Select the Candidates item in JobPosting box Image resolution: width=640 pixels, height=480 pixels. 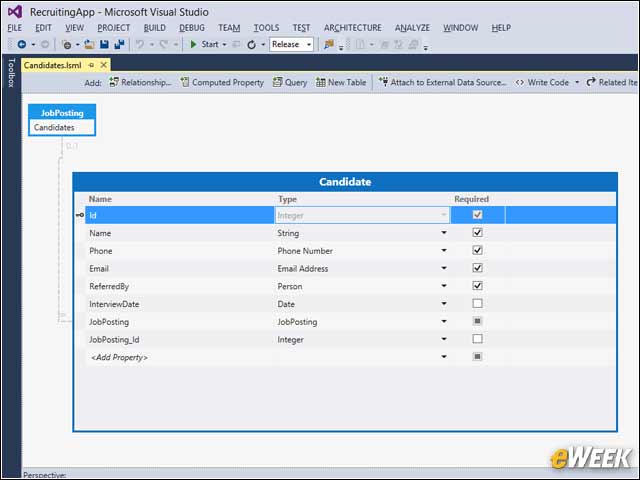coord(62,127)
